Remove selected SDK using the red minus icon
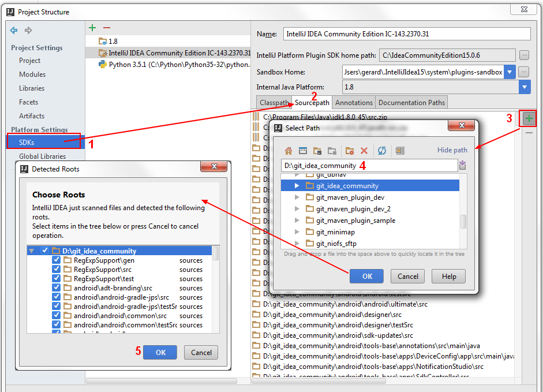 (x=107, y=27)
